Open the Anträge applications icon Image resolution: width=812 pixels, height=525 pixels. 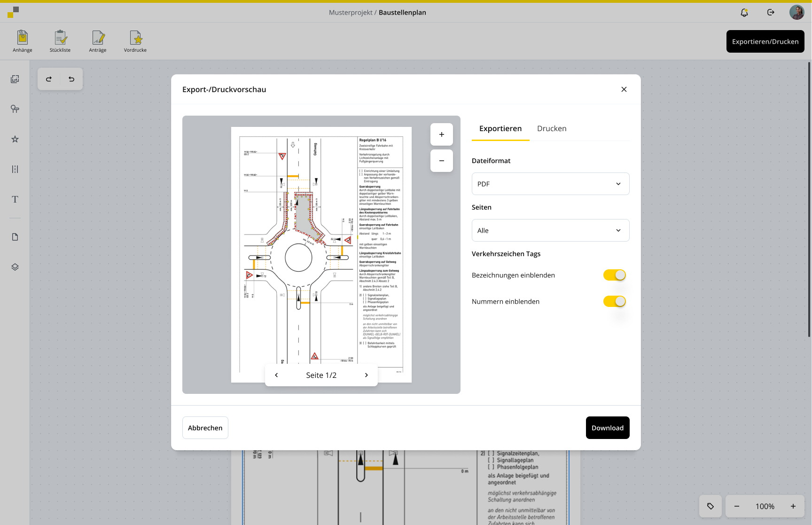tap(98, 41)
